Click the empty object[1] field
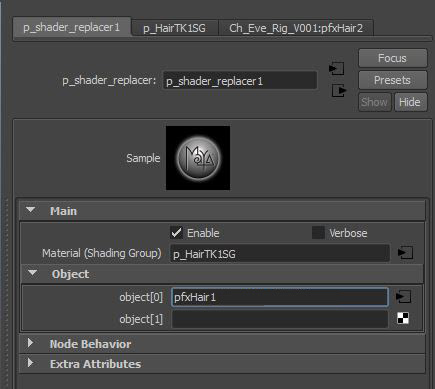This screenshot has height=389, width=435. (x=280, y=319)
